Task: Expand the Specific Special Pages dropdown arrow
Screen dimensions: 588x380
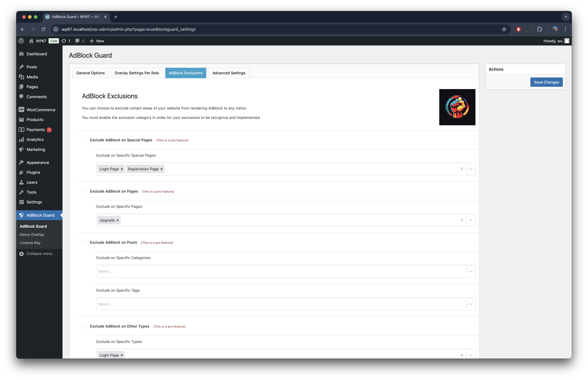Action: [471, 169]
